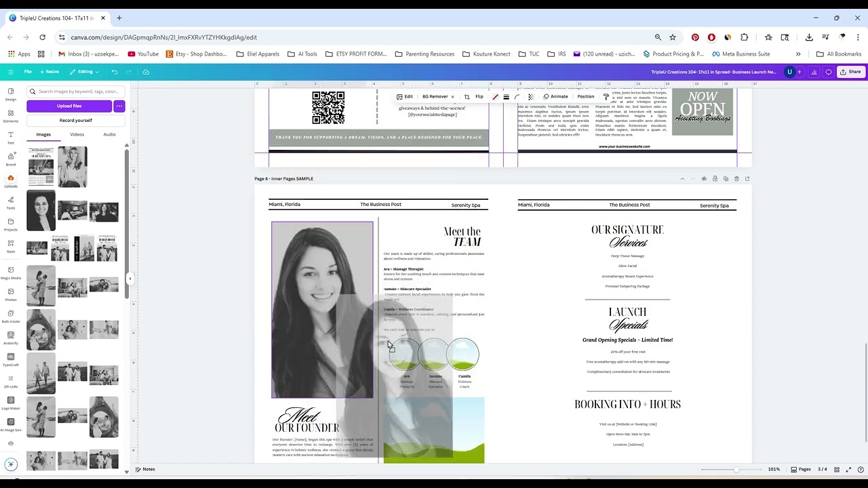Screen dimensions: 868x488
Task: Open analytics chart icon in header
Action: click(814, 72)
